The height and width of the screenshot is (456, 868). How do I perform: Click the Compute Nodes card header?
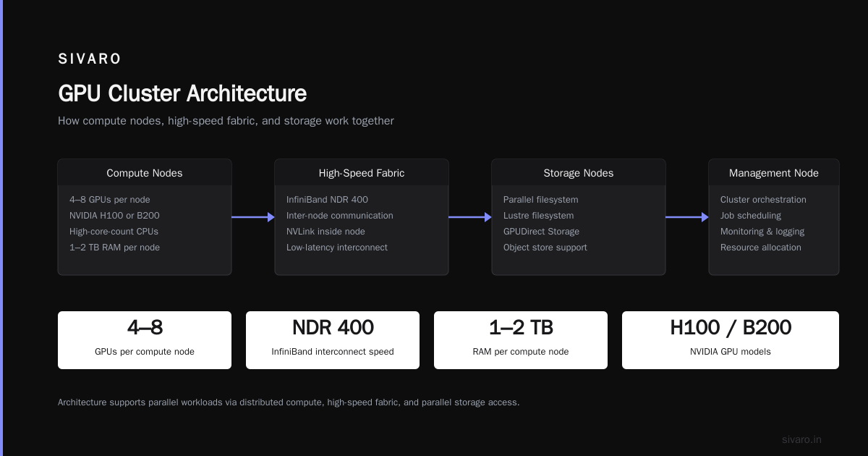[x=145, y=173]
